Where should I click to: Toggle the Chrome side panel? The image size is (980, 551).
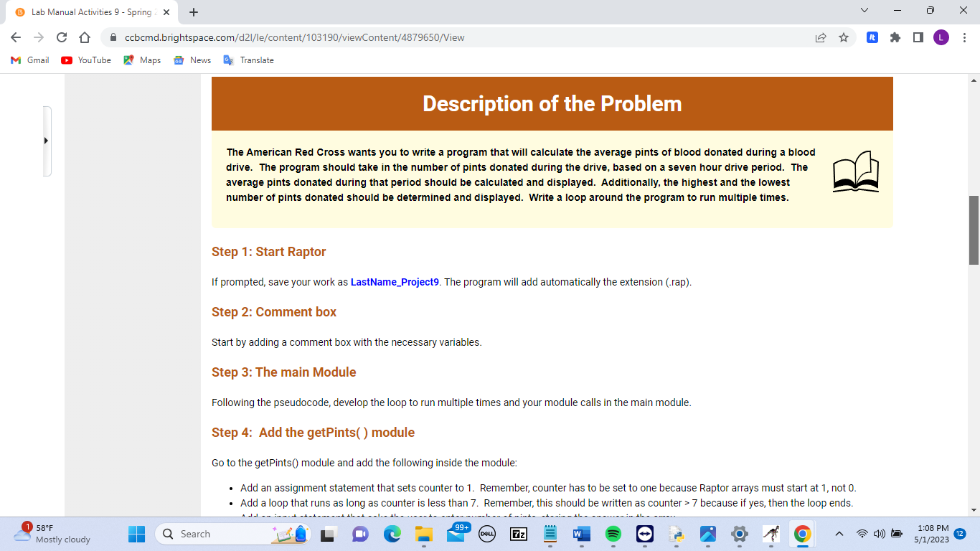tap(918, 37)
